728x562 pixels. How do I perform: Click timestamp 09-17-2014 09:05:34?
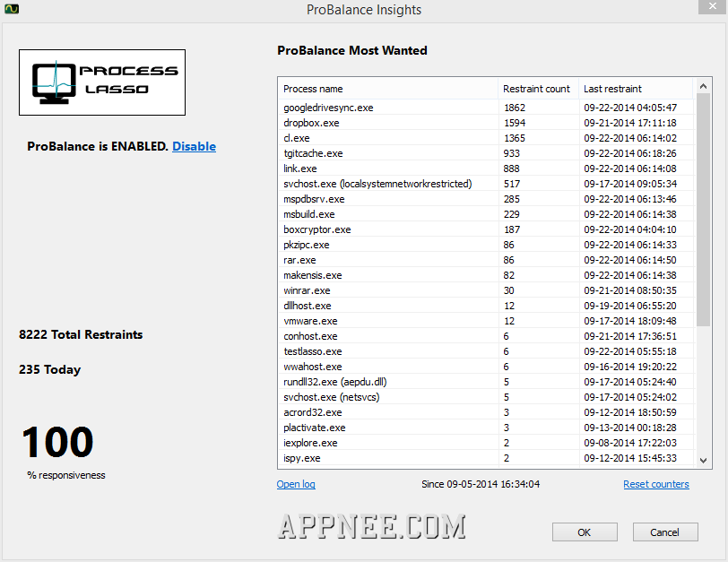[630, 184]
